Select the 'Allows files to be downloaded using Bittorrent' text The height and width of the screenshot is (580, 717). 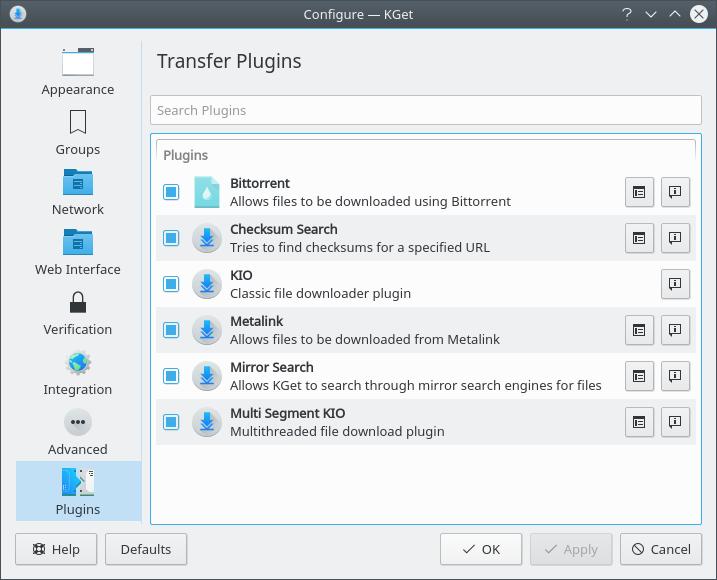point(370,201)
